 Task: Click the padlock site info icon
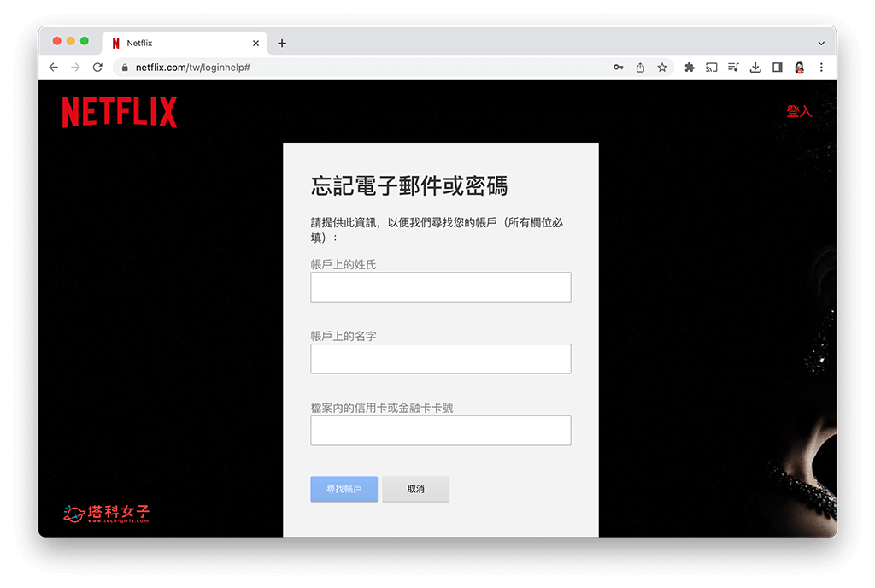(125, 68)
